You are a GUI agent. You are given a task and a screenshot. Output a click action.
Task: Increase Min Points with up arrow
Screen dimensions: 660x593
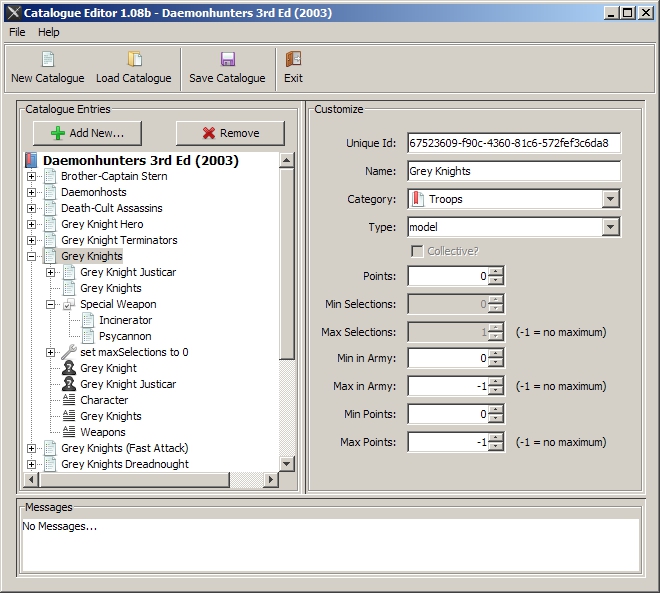497,410
